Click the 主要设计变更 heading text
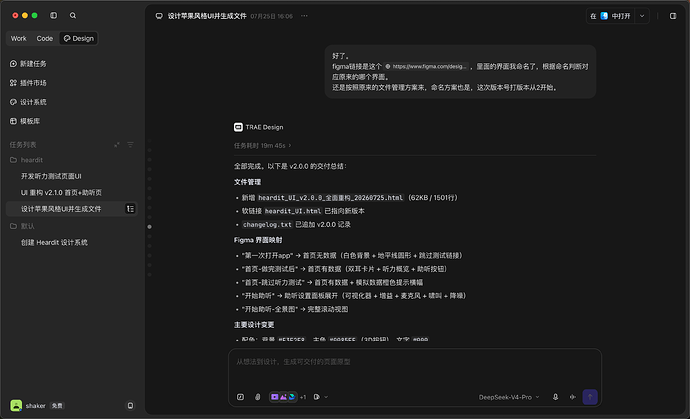The height and width of the screenshot is (419, 690). pos(254,325)
